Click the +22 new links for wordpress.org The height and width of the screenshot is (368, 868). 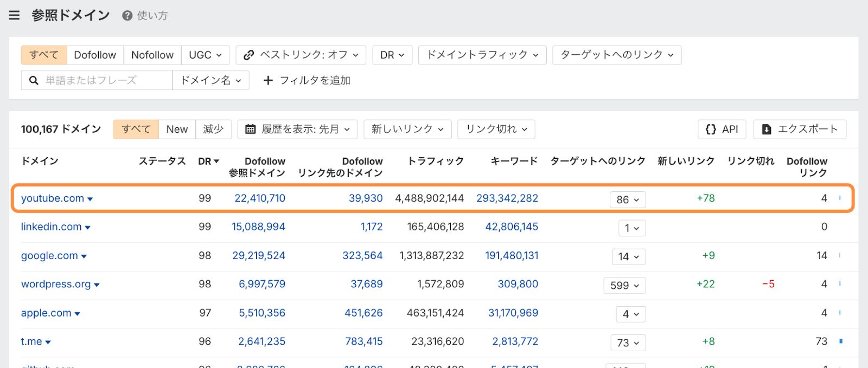tap(706, 284)
